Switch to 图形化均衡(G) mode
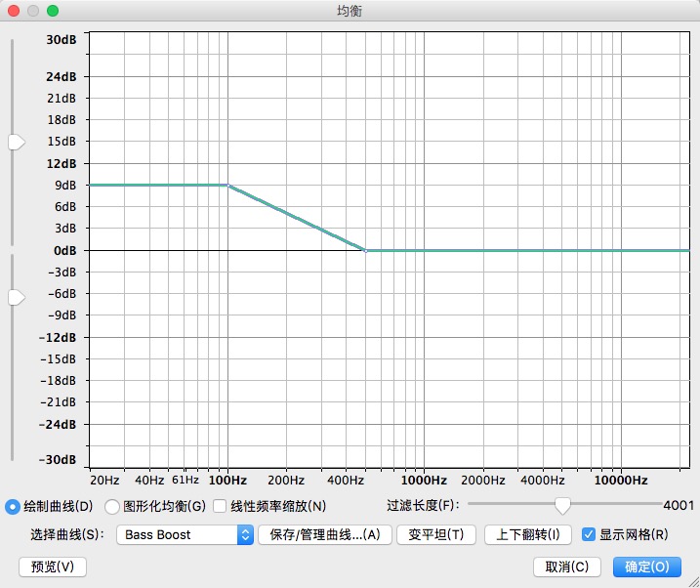 tap(111, 506)
